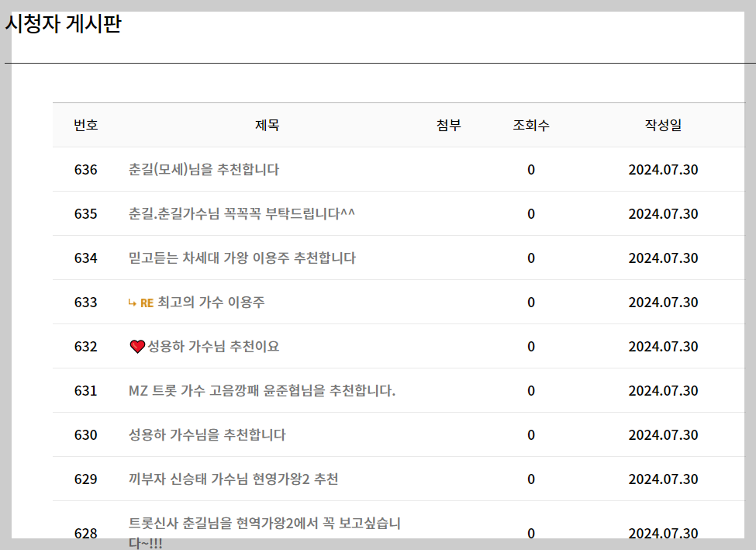Click the 번호 column header
The height and width of the screenshot is (550, 756).
(x=85, y=125)
